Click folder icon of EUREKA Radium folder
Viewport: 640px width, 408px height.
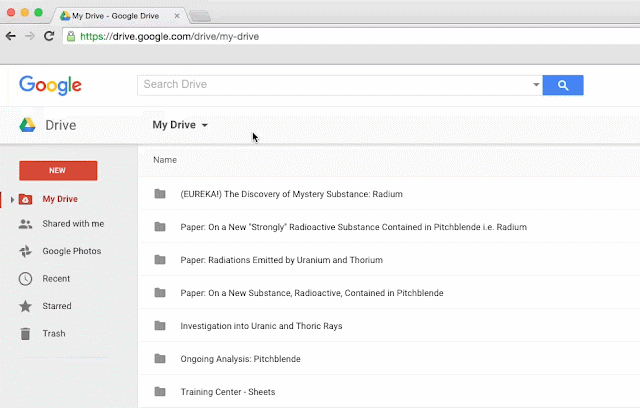click(x=160, y=194)
